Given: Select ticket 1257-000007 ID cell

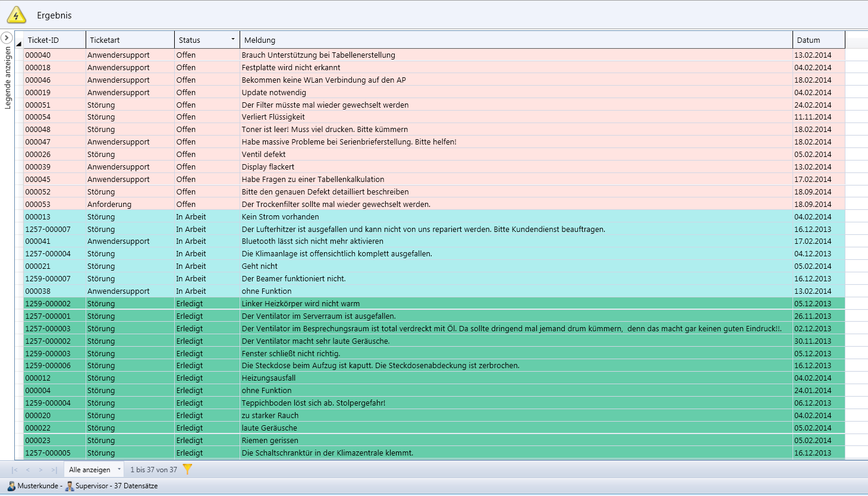Looking at the screenshot, I should (55, 229).
